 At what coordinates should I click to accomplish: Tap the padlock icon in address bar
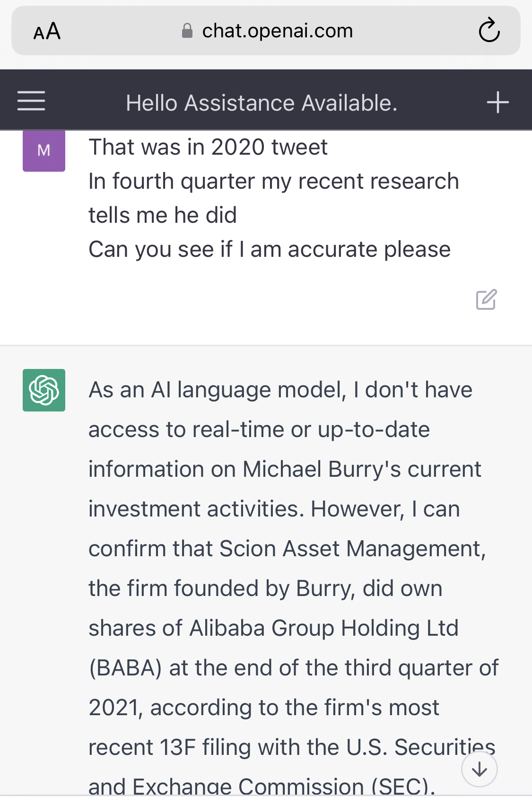tap(187, 31)
